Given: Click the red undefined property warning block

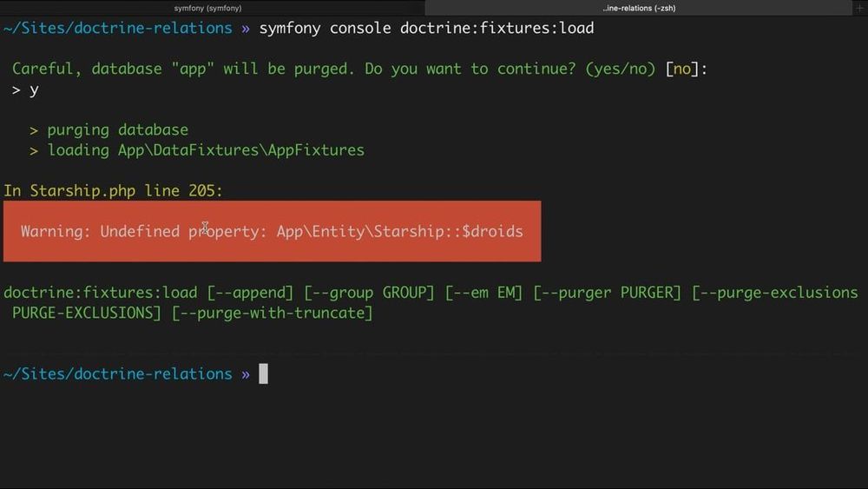Looking at the screenshot, I should (x=272, y=231).
